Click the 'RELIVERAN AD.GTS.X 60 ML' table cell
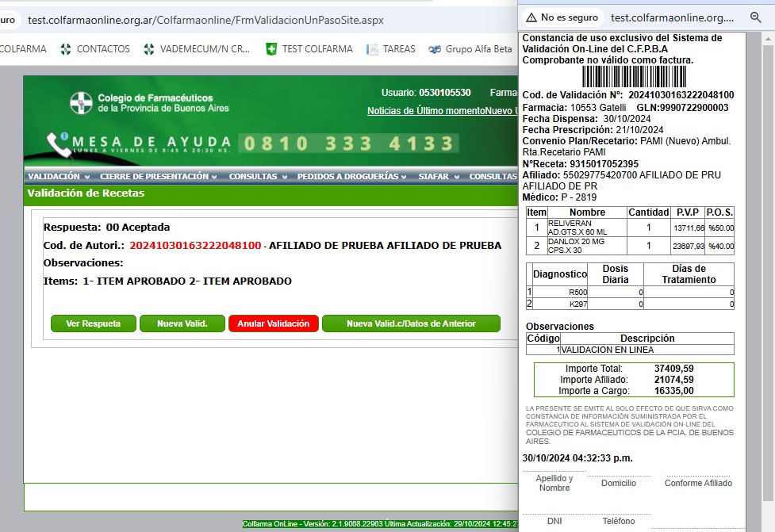Screen dimensions: 775x532 [x=587, y=228]
